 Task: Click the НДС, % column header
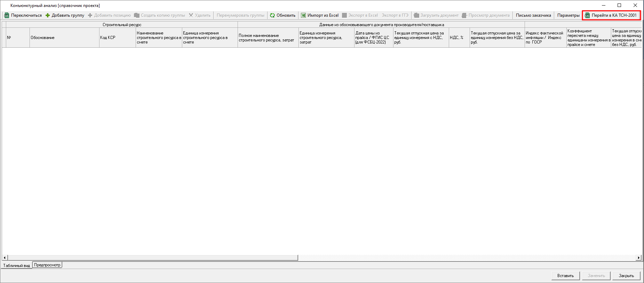pyautogui.click(x=459, y=38)
